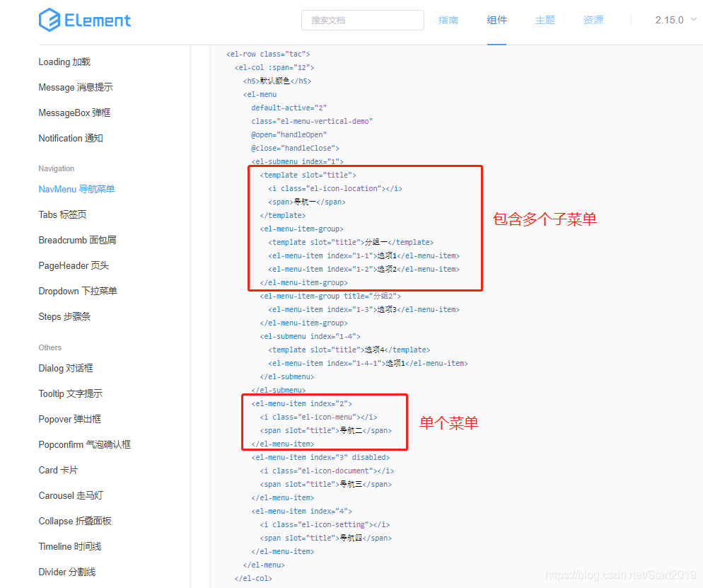Image resolution: width=703 pixels, height=588 pixels.
Task: Click code line el-menu-item index="1-3"
Action: (x=364, y=310)
